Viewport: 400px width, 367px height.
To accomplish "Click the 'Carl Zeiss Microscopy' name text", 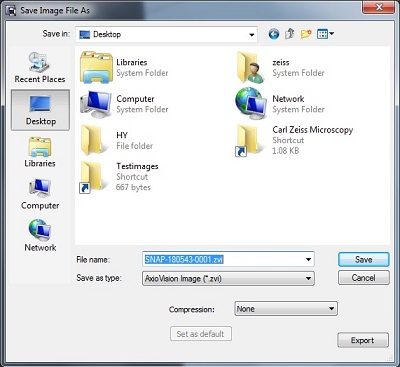I will click(x=313, y=130).
